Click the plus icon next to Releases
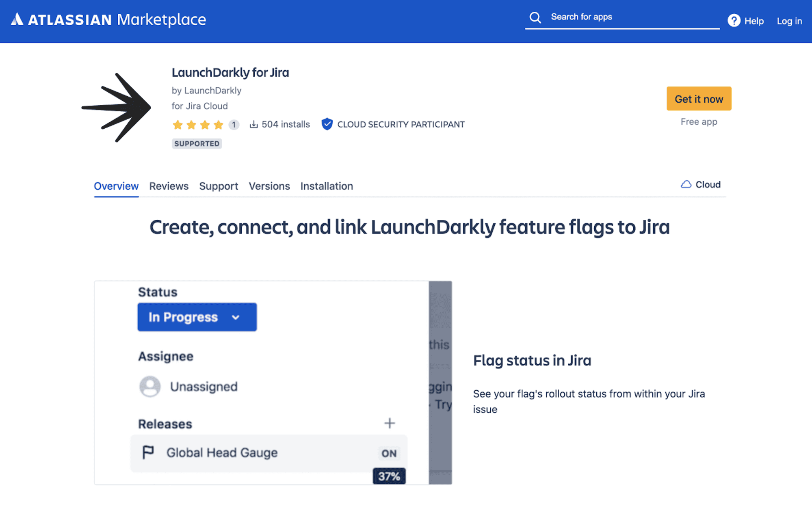Viewport: 812px width, 517px height. (389, 423)
